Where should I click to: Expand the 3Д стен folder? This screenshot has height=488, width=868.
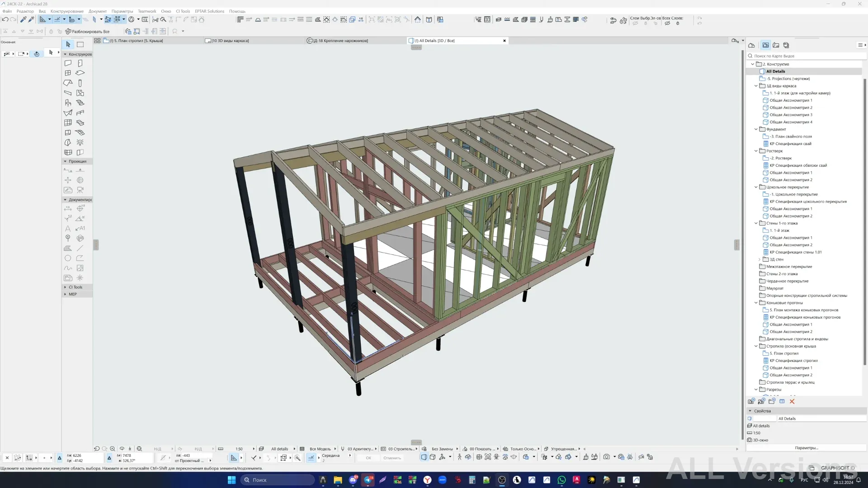(759, 259)
